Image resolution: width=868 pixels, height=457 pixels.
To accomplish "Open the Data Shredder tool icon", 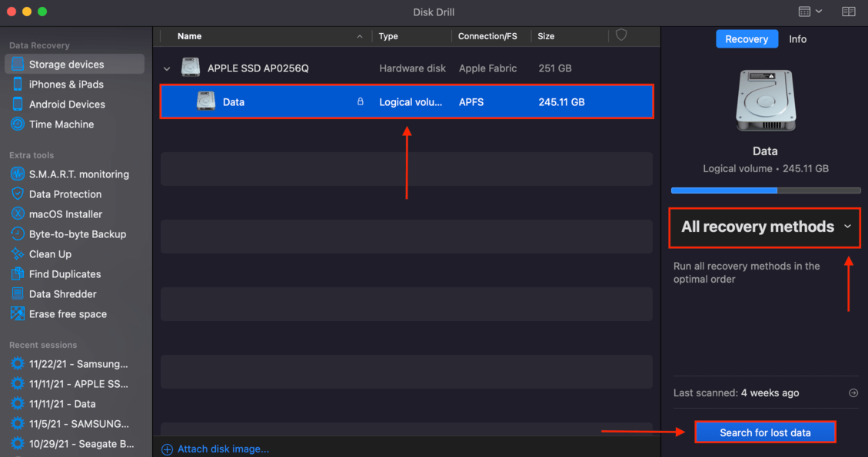I will point(18,293).
